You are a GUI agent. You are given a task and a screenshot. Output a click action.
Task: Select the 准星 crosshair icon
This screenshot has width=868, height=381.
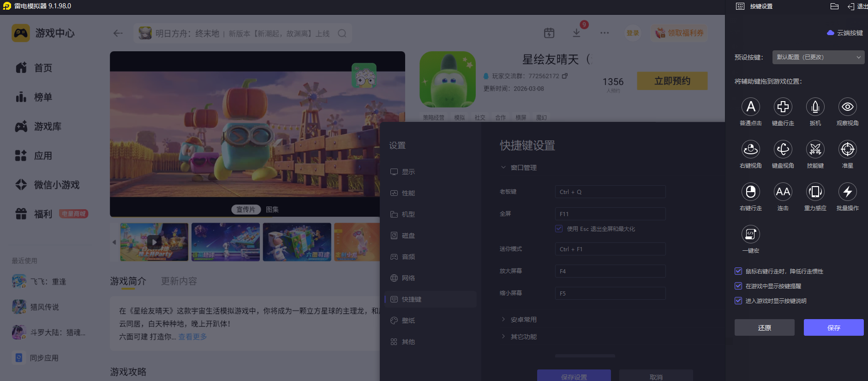point(848,149)
